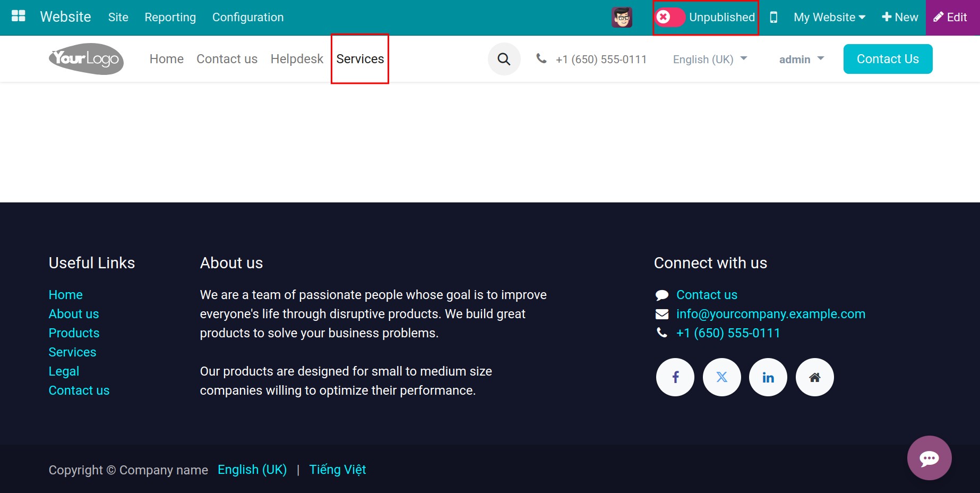Open the live chat bubble button

pos(929,458)
